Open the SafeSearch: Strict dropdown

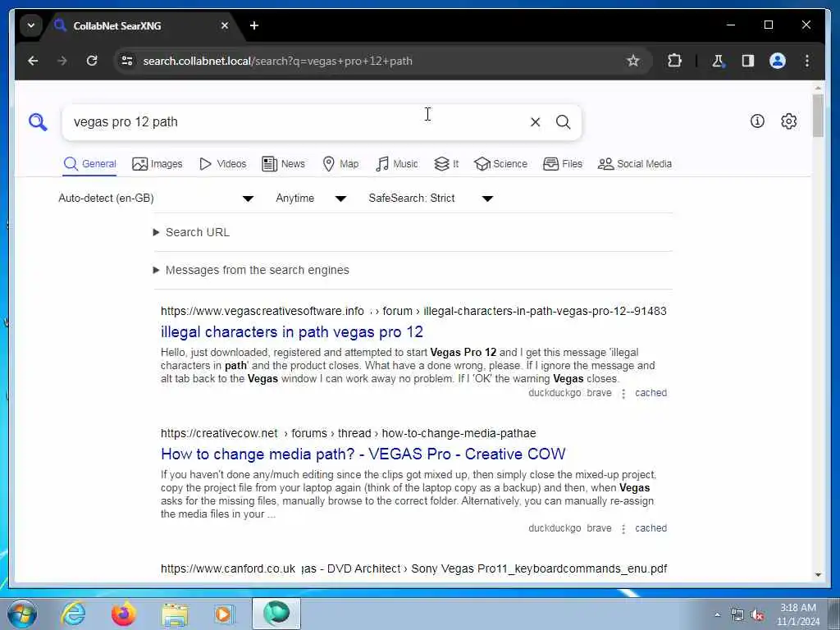[431, 199]
